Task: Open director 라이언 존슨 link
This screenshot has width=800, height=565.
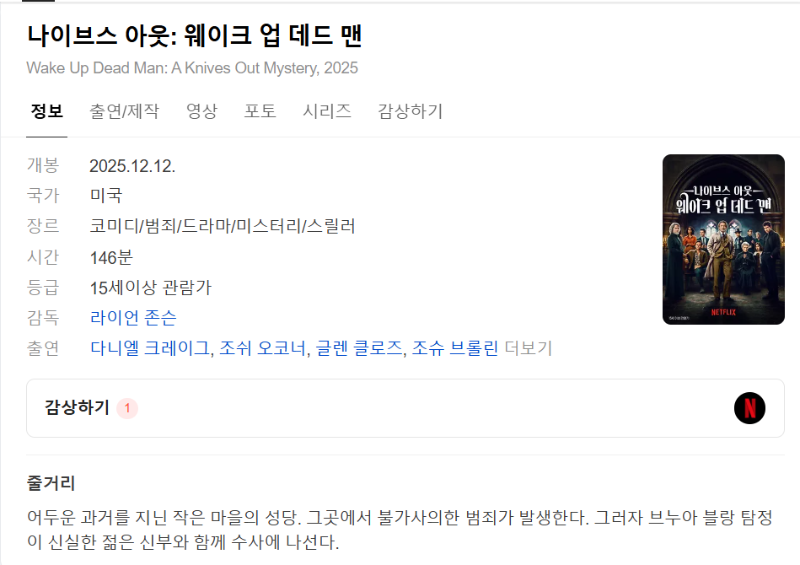Action: click(133, 318)
